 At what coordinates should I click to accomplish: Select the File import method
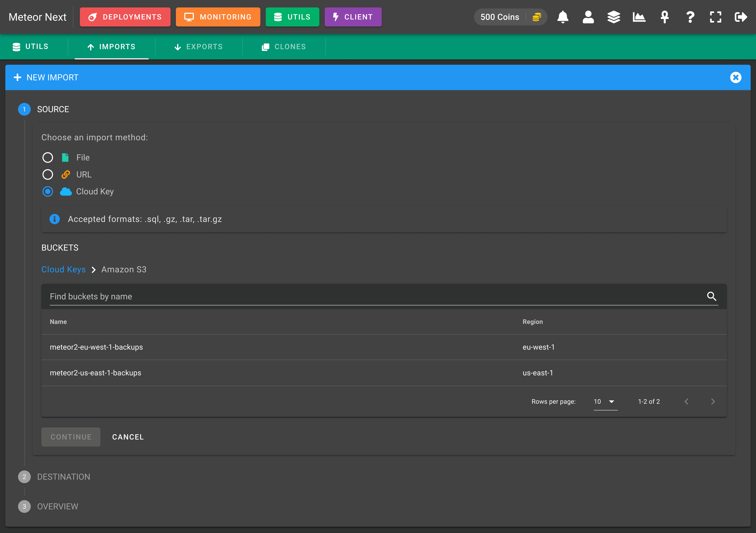[48, 157]
